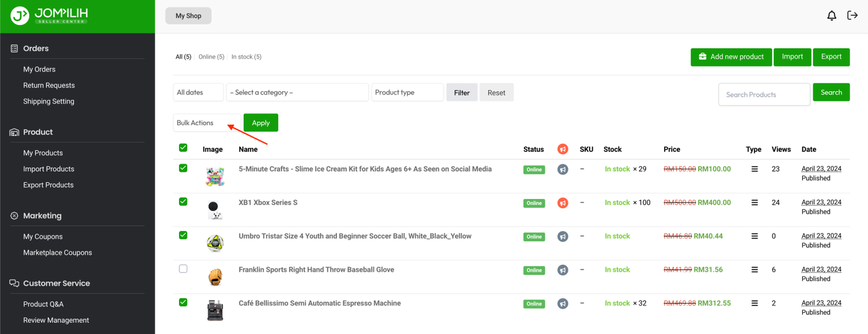
Task: Click the Search Products input field
Action: 764,95
